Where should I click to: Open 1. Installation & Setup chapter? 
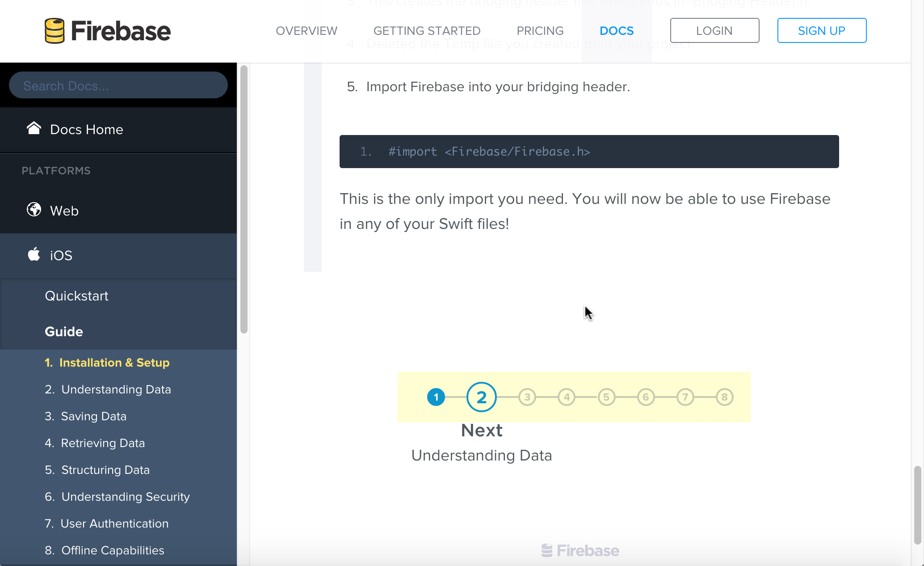pyautogui.click(x=107, y=363)
